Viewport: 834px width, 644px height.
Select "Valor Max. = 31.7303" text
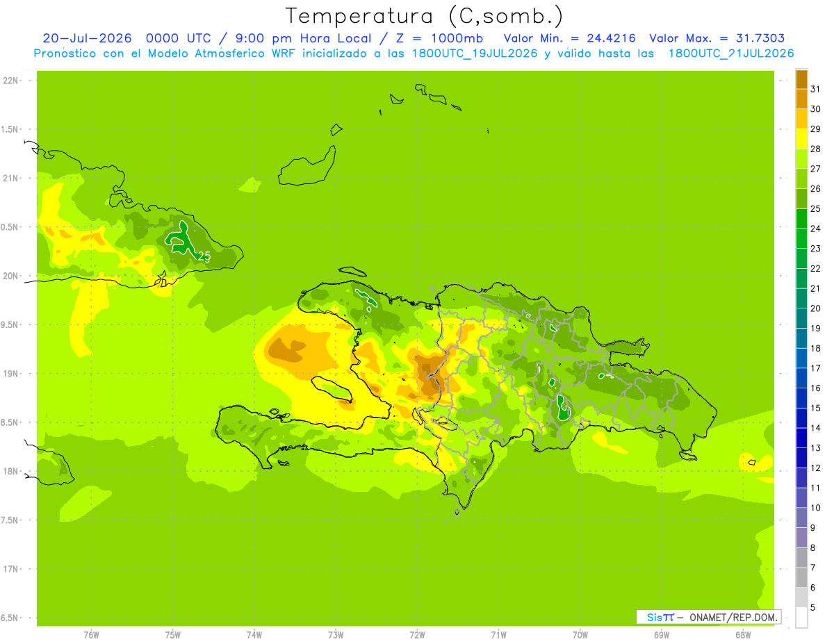point(716,38)
